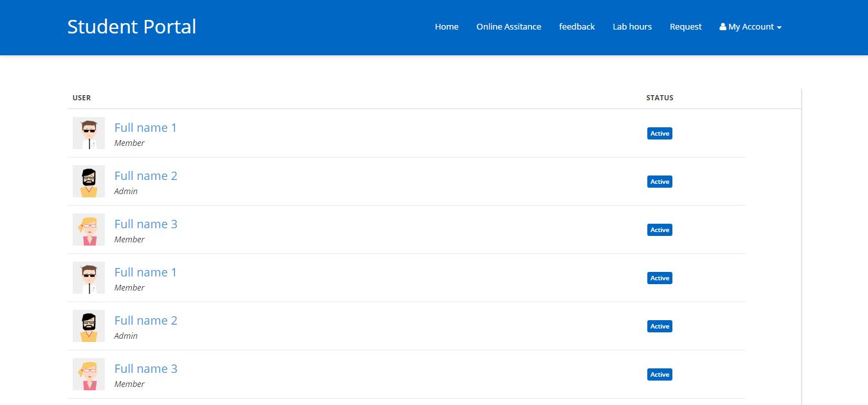The height and width of the screenshot is (405, 868).
Task: Select the bearded admin avatar in fifth row
Action: (x=89, y=326)
